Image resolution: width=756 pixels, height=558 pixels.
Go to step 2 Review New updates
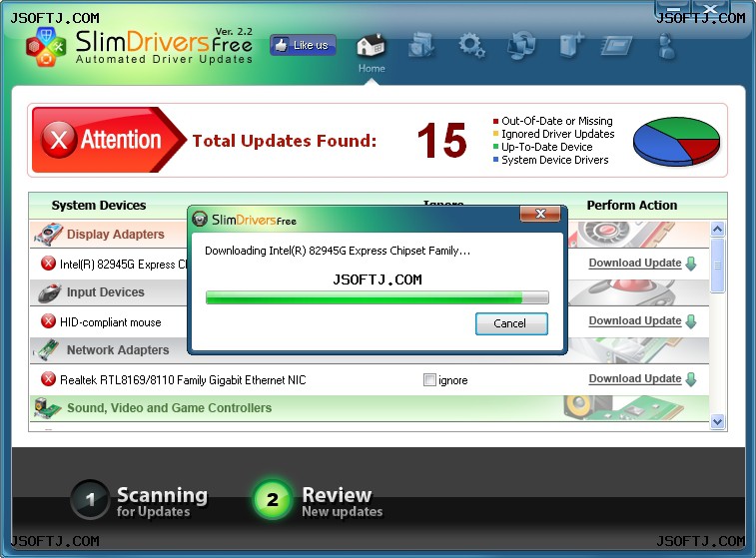(319, 500)
